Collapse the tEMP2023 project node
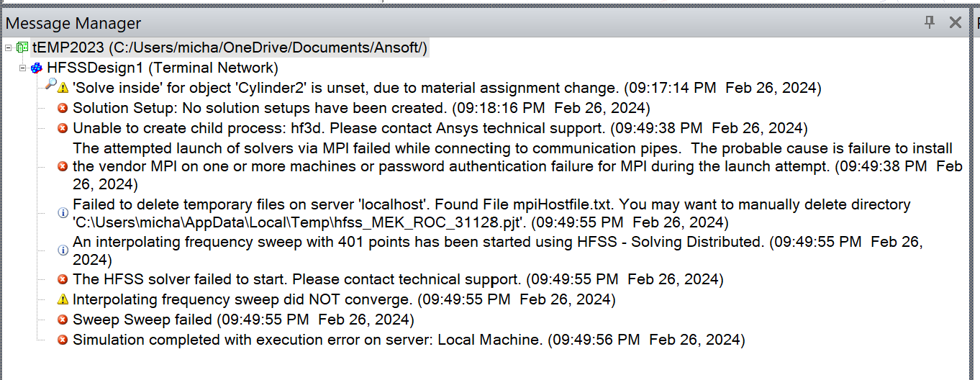The image size is (980, 380). click(x=8, y=48)
